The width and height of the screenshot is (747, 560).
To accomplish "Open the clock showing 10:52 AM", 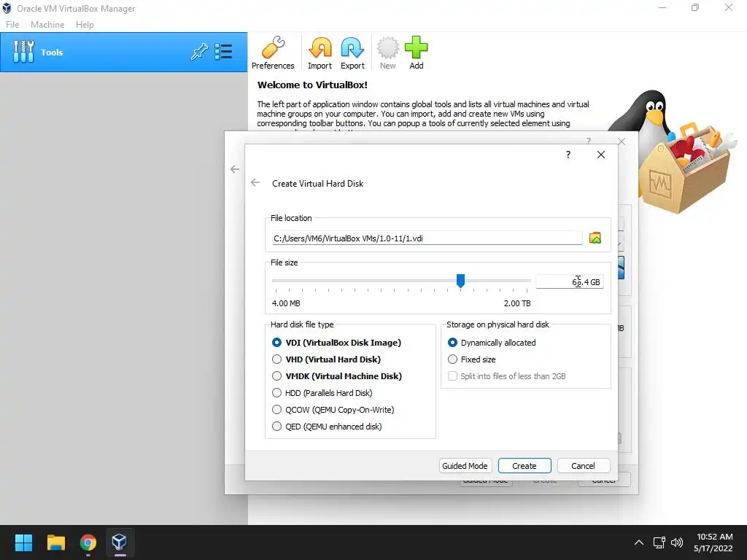I will tap(713, 542).
